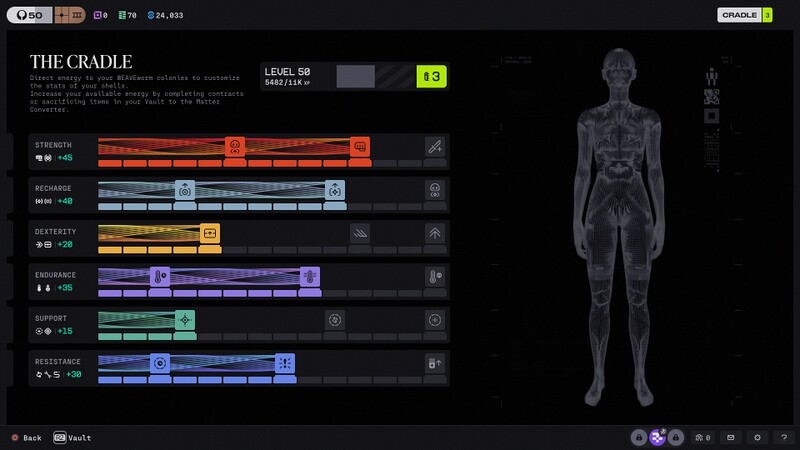Click the 5482/11K XP text

287,83
